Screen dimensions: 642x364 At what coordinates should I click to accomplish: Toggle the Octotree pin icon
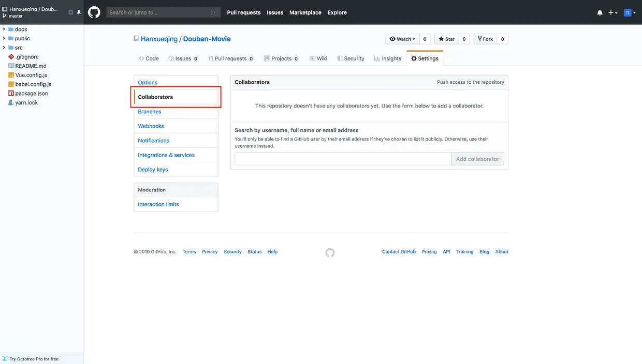click(79, 12)
